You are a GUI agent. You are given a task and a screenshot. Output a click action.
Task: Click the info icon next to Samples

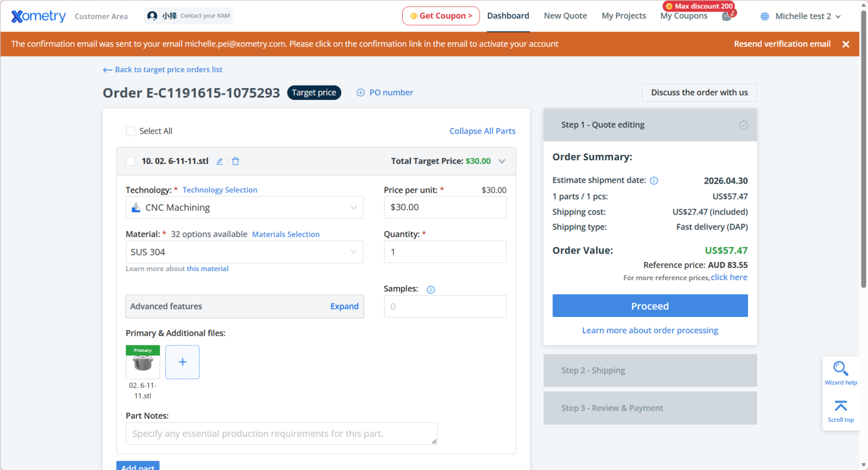coord(430,289)
